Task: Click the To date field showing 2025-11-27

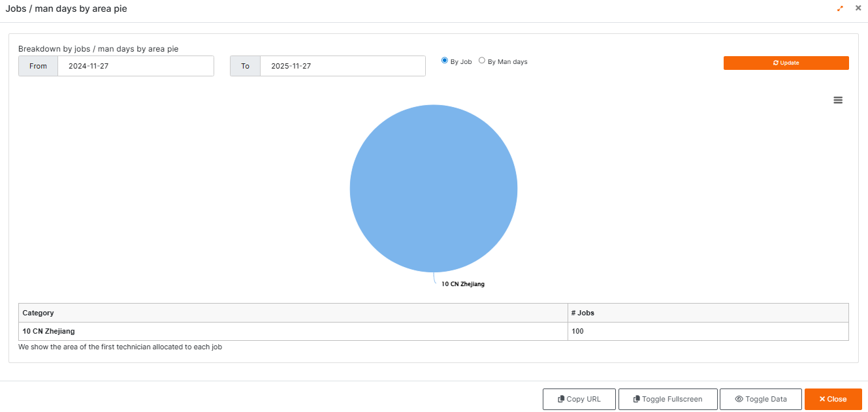Action: (x=342, y=66)
